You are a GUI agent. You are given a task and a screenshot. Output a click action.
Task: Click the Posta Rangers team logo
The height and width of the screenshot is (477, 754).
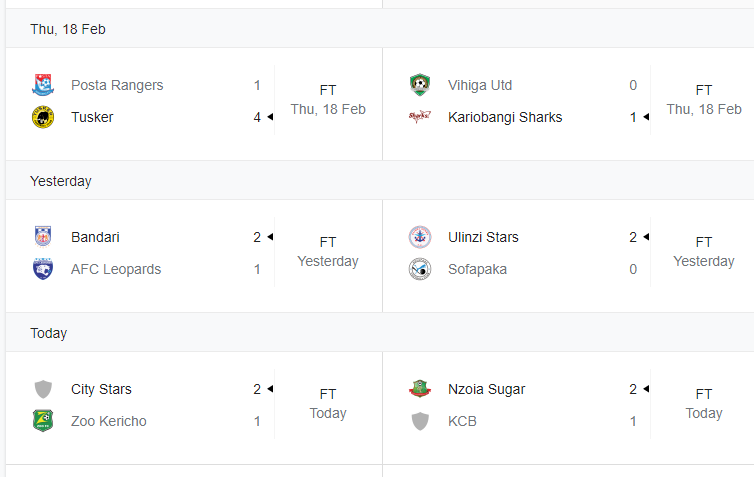click(43, 85)
